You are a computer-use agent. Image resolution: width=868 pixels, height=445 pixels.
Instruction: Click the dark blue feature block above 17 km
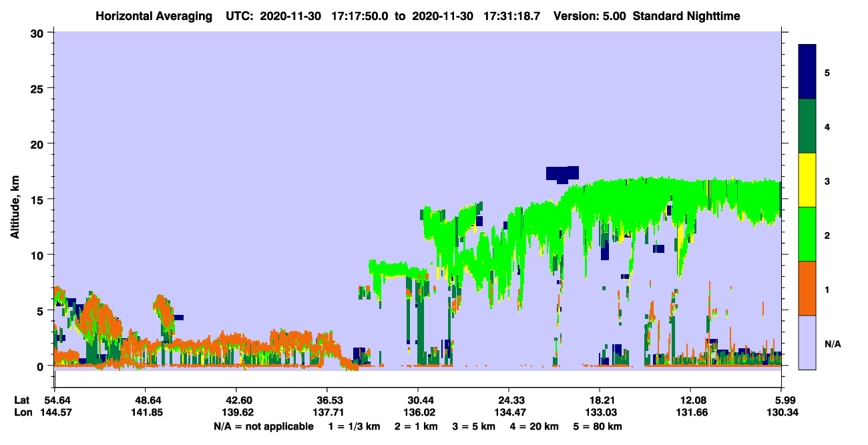(562, 173)
